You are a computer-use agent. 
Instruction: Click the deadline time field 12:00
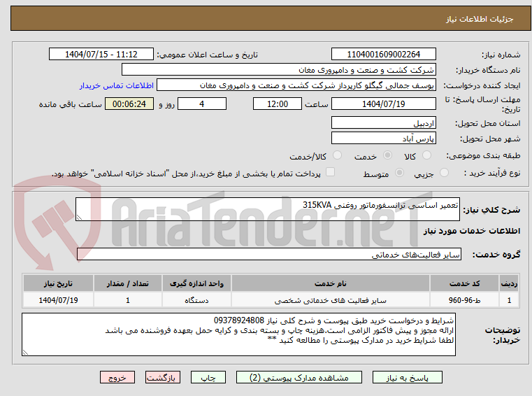pyautogui.click(x=278, y=104)
